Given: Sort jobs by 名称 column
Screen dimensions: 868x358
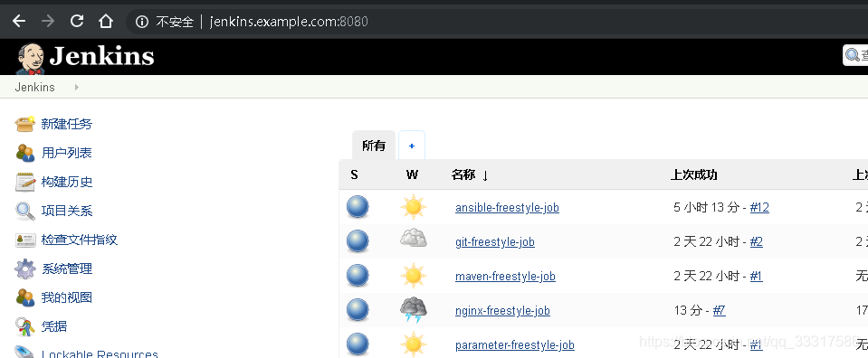Looking at the screenshot, I should pyautogui.click(x=470, y=174).
